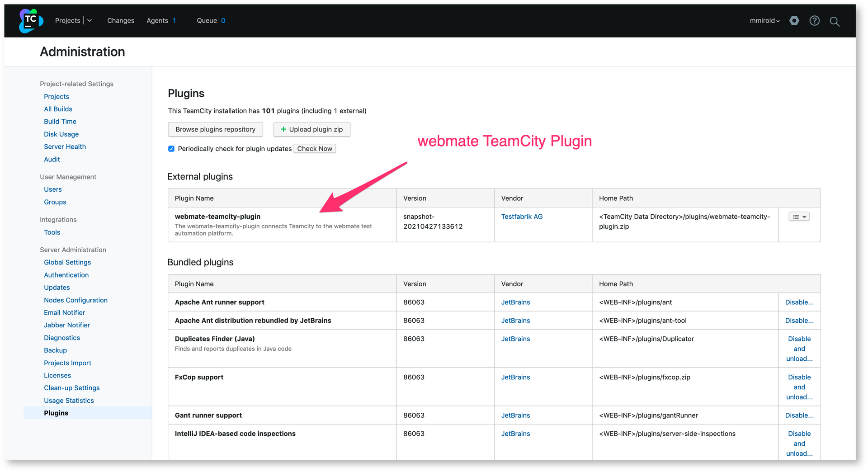This screenshot has height=472, width=868.
Task: Open Projects link in sidebar settings
Action: pos(57,97)
